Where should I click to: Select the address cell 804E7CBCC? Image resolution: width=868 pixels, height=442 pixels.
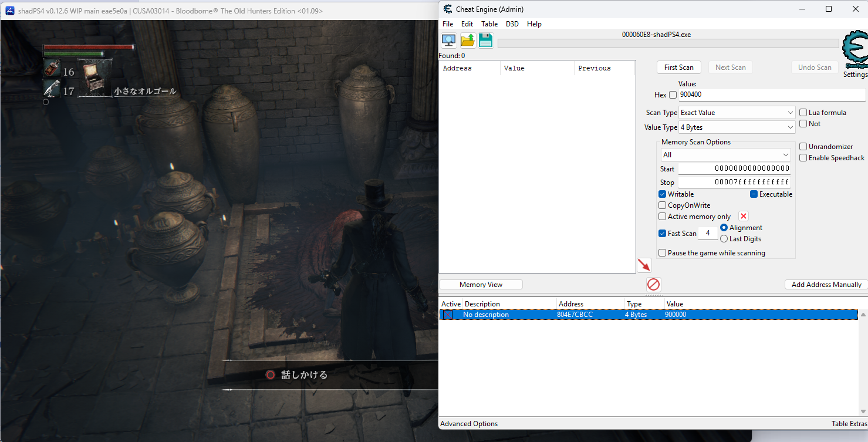575,315
